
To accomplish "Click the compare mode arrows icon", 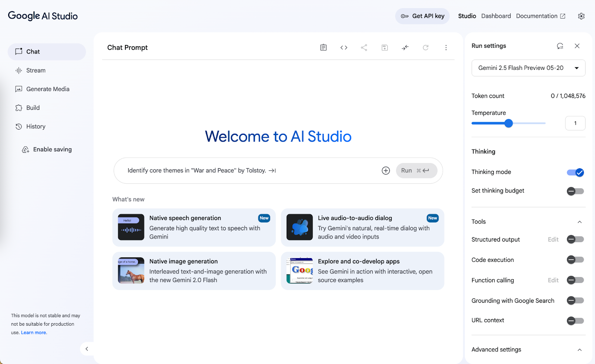I will click(405, 48).
